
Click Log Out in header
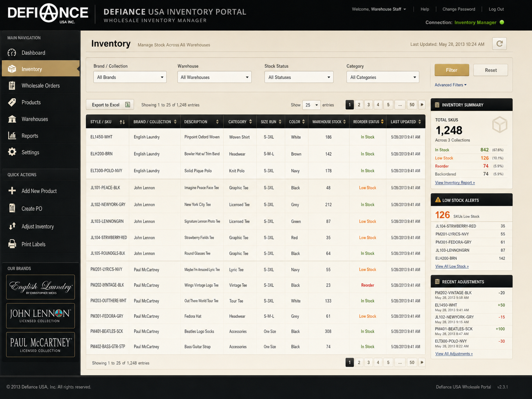pyautogui.click(x=496, y=9)
